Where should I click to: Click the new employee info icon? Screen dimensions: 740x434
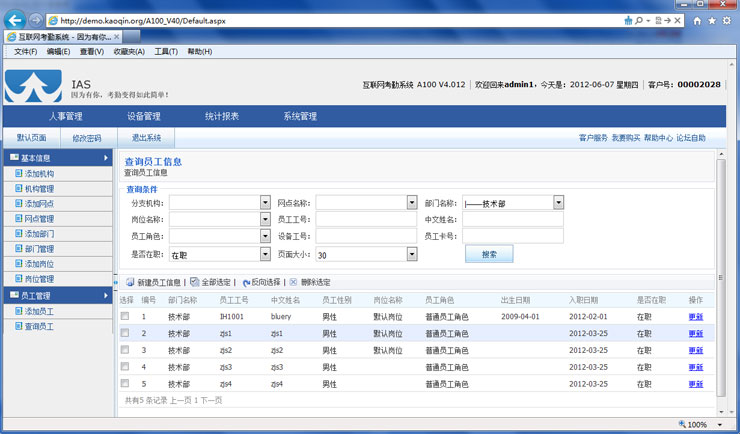pyautogui.click(x=130, y=282)
